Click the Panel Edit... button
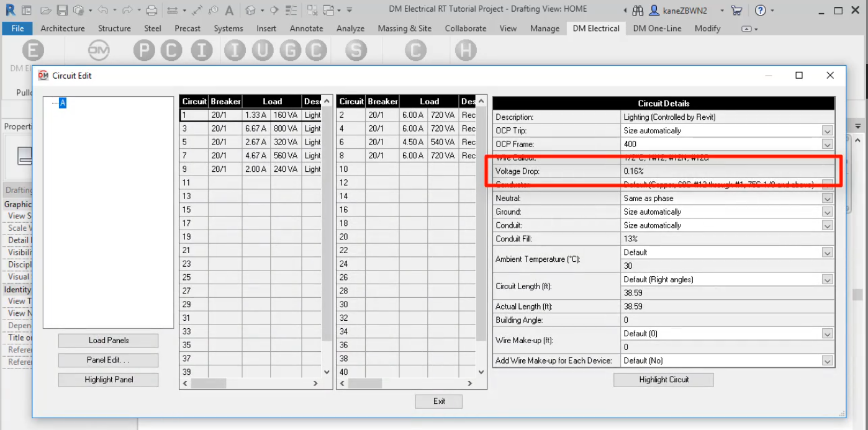 tap(109, 361)
